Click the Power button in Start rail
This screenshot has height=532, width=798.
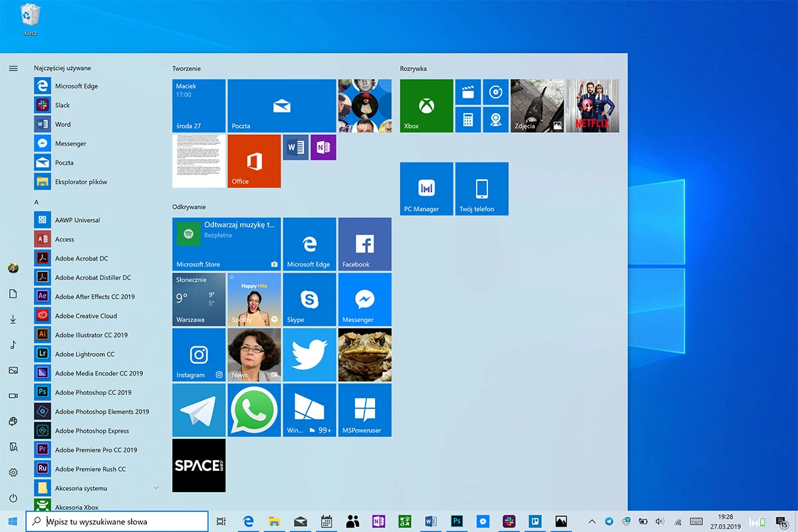pos(13,498)
